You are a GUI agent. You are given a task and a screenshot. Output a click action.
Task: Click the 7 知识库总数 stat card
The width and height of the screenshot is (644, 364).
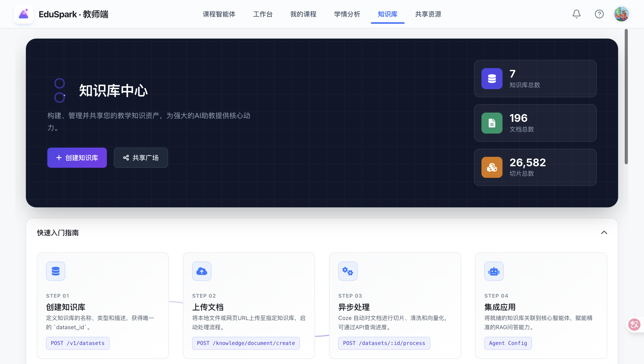coord(535,78)
